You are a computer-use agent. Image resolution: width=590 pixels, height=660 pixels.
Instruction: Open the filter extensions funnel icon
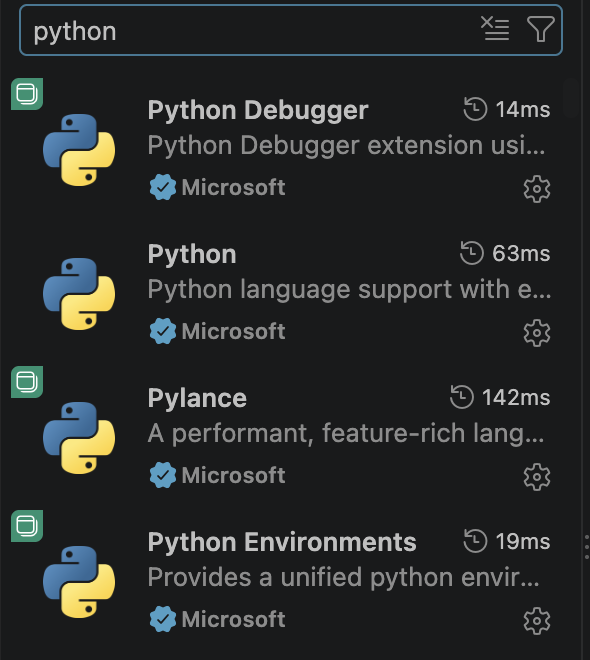coord(541,29)
